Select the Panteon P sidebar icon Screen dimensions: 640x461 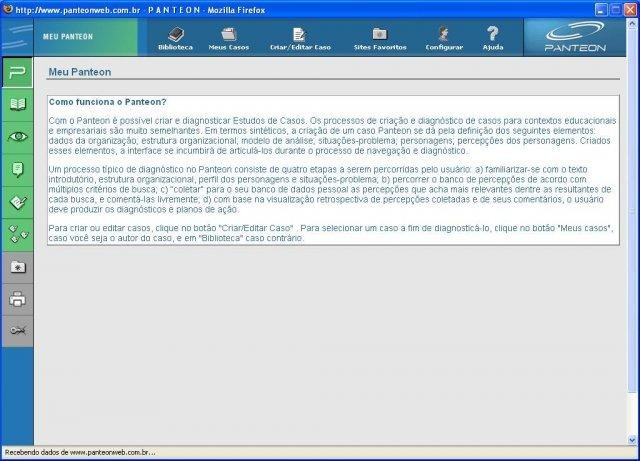(18, 72)
